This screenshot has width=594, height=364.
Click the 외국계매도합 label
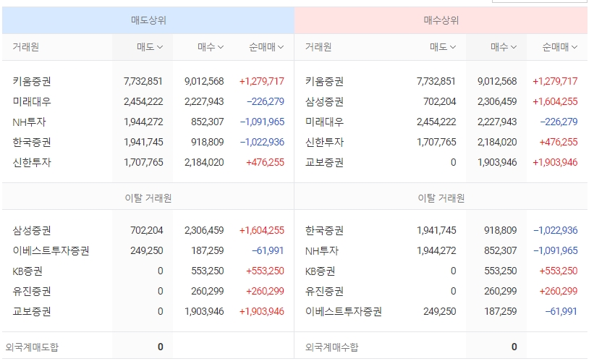[x=32, y=347]
